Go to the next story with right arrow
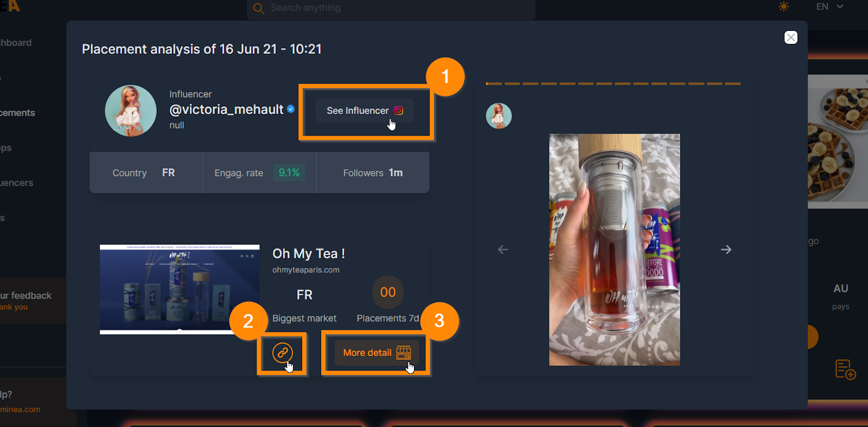Image resolution: width=868 pixels, height=427 pixels. click(x=726, y=250)
